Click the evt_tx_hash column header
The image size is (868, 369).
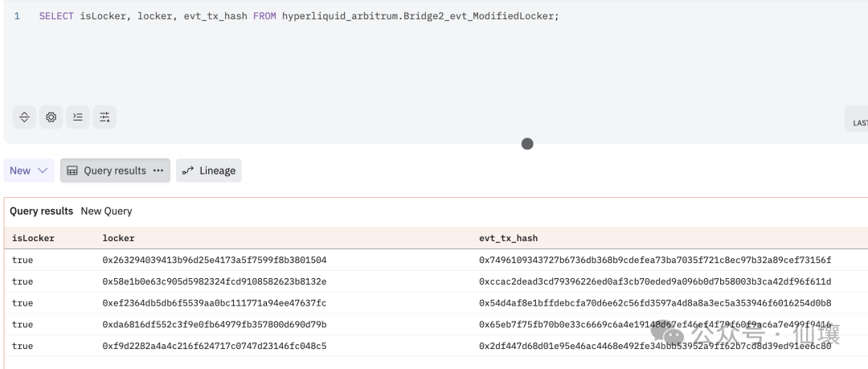click(x=508, y=238)
